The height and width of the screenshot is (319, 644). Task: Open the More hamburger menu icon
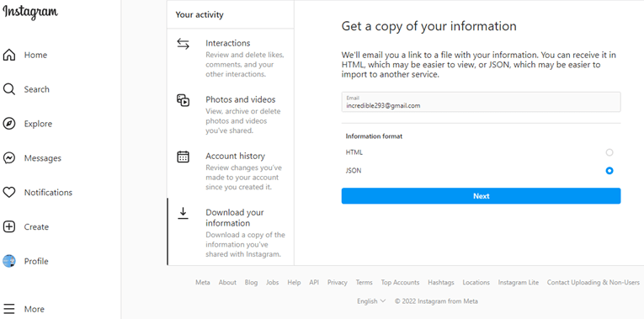click(9, 309)
